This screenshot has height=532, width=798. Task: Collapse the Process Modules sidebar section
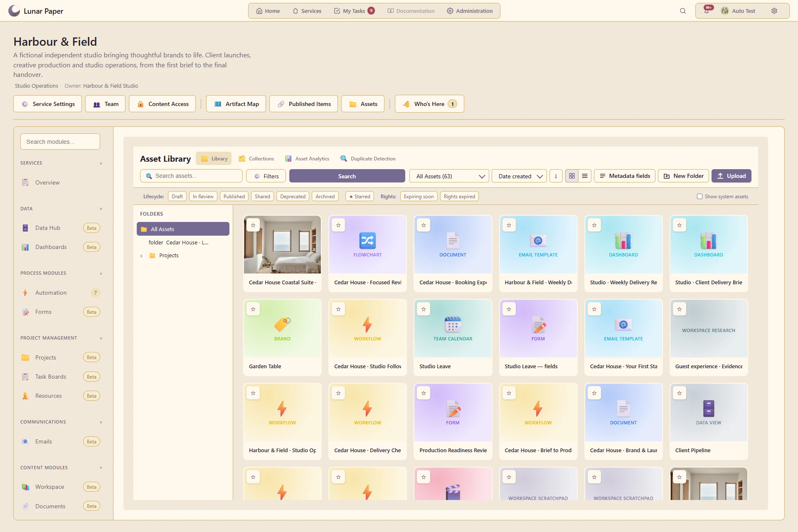(101, 273)
